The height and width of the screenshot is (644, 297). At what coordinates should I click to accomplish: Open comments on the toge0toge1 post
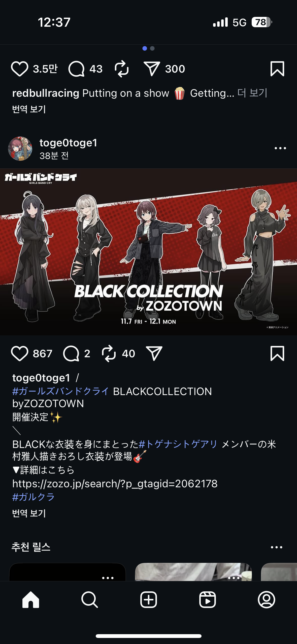(71, 354)
